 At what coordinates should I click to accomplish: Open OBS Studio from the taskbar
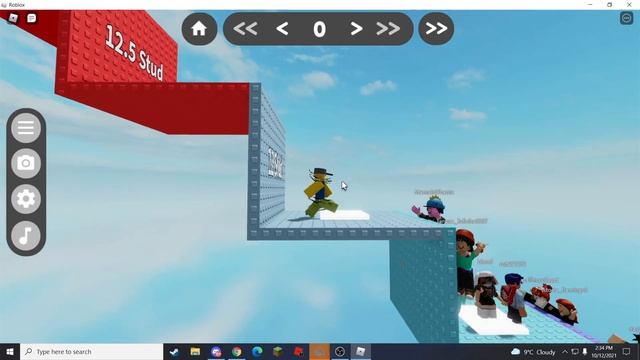[x=340, y=351]
